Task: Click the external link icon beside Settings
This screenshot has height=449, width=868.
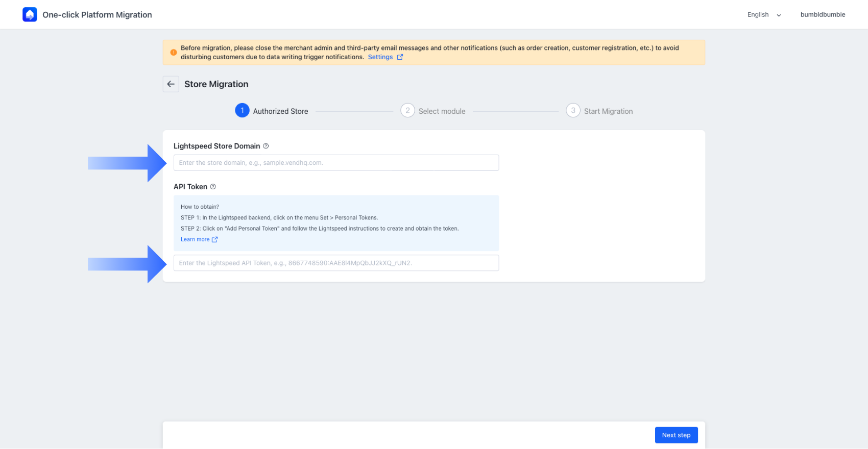Action: (400, 57)
